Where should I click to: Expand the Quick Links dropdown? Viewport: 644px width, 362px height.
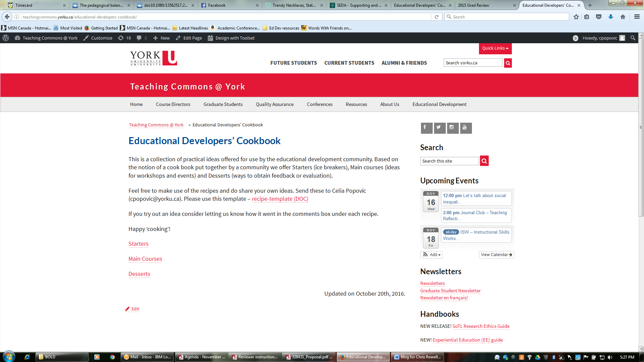coord(495,48)
